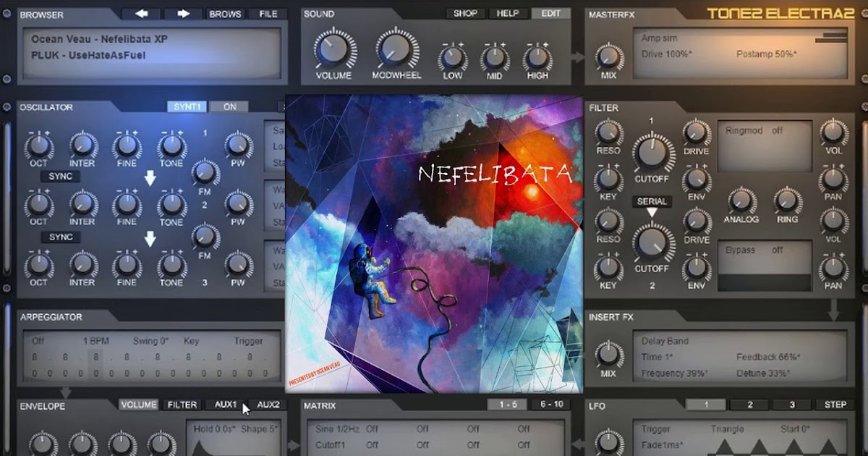Go to the next preset with the right arrow
The image size is (868, 456).
point(183,14)
